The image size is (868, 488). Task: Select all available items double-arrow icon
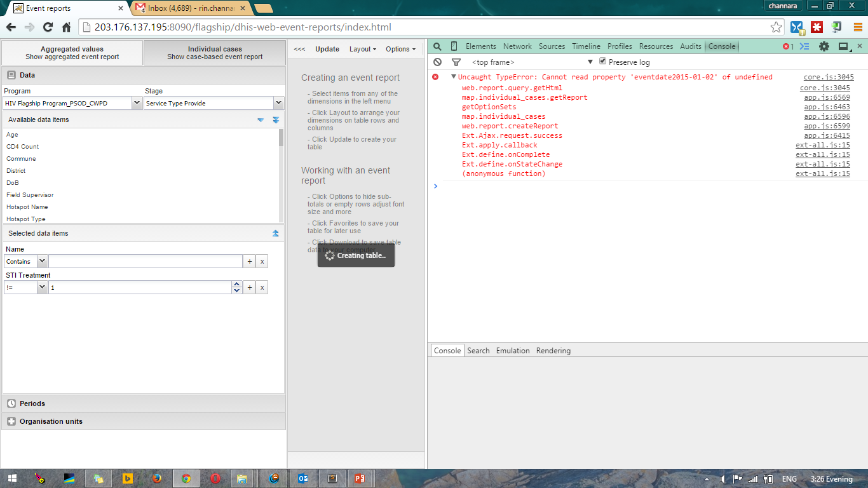tap(275, 119)
